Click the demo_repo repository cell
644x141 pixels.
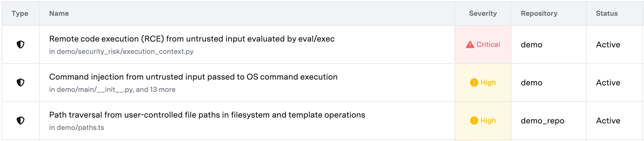click(x=543, y=121)
